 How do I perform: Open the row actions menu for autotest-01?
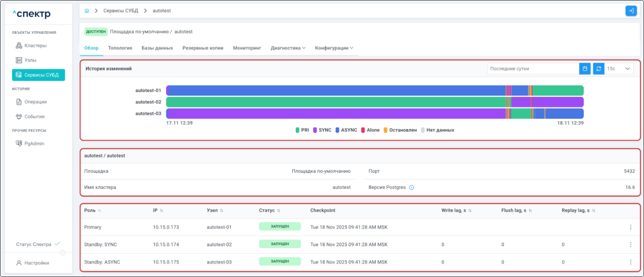(x=631, y=227)
